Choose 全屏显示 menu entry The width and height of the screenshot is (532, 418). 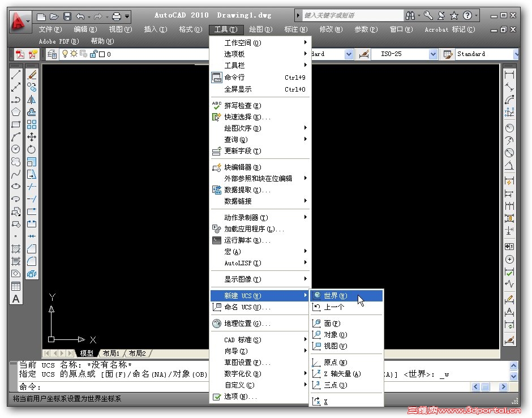(260, 89)
